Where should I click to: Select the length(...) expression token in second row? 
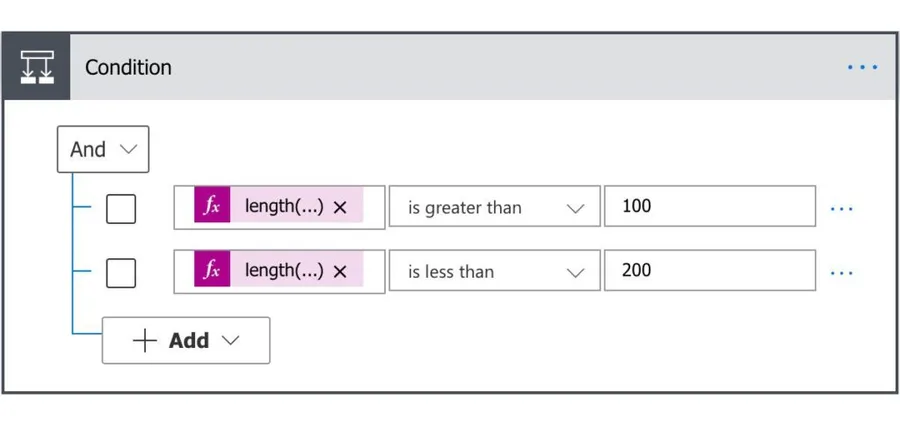(283, 270)
